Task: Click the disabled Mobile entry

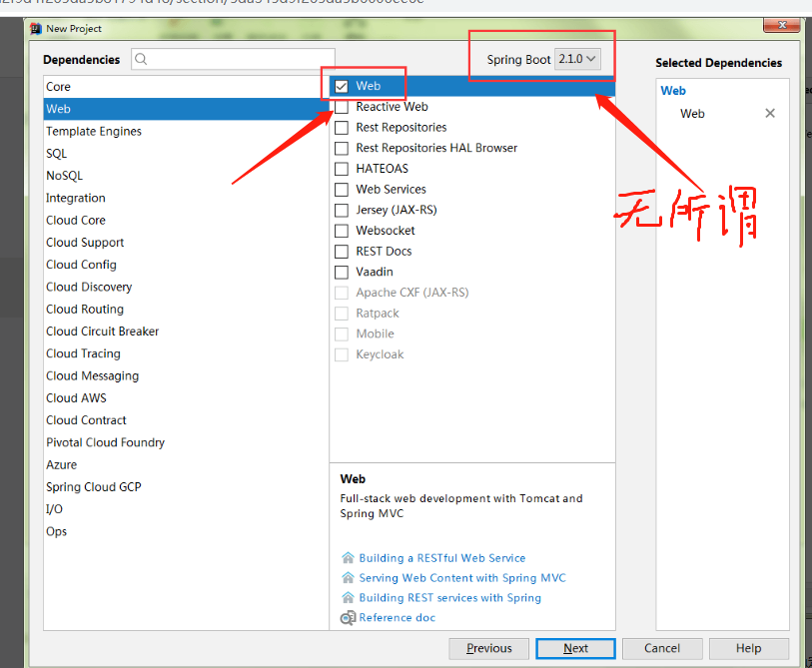Action: [375, 334]
